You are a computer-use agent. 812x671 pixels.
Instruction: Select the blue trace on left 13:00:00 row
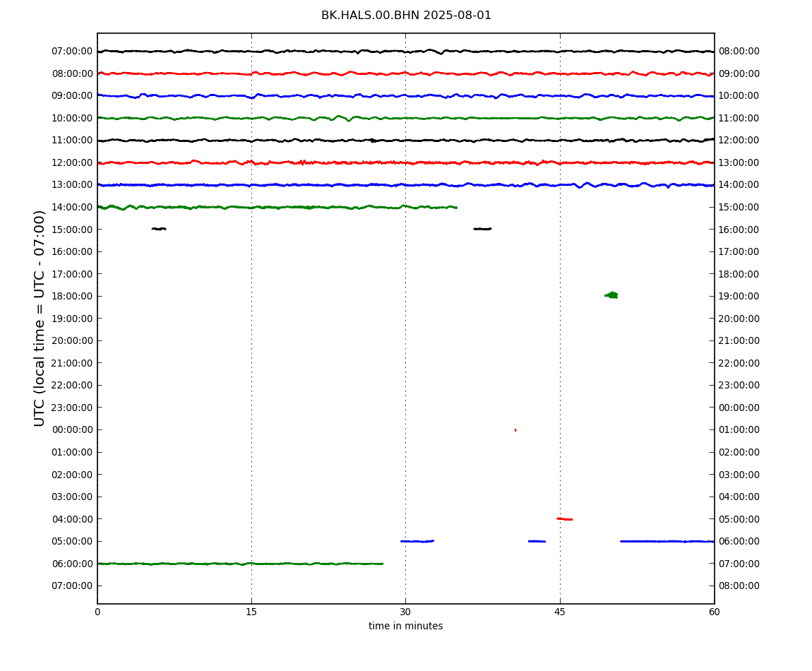(x=405, y=185)
